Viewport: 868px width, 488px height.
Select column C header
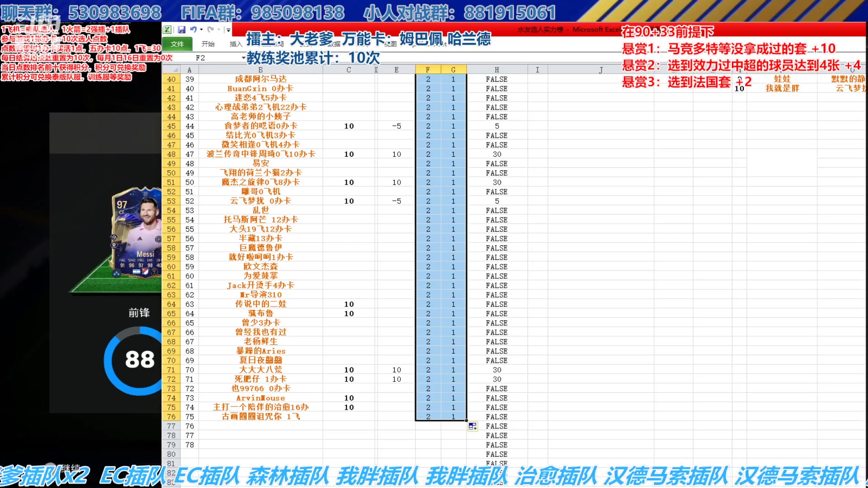tap(349, 70)
